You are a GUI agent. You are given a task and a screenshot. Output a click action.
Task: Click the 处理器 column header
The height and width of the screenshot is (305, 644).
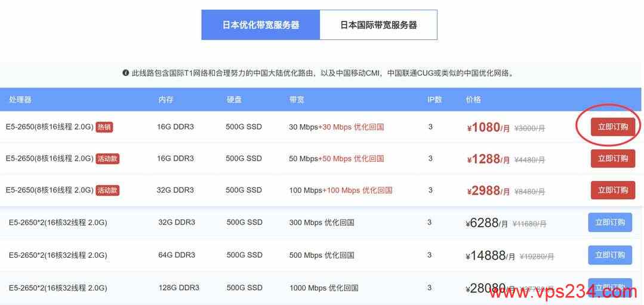pyautogui.click(x=20, y=100)
